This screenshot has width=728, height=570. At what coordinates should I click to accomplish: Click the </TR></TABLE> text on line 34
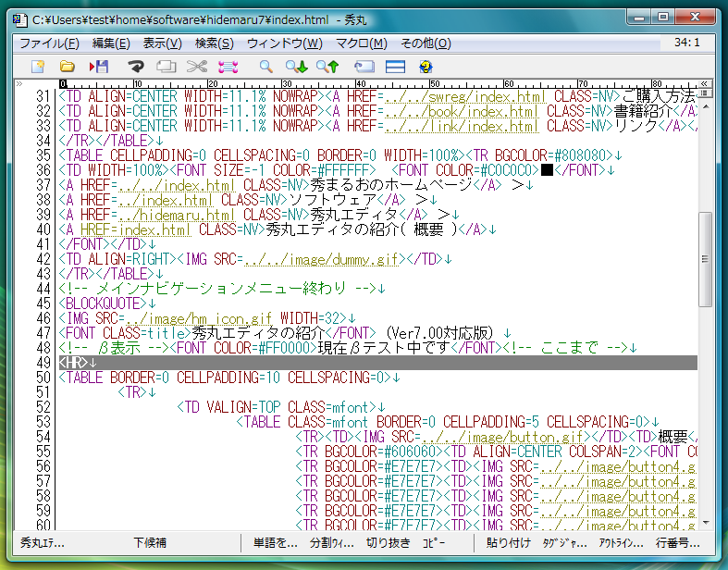(x=106, y=141)
